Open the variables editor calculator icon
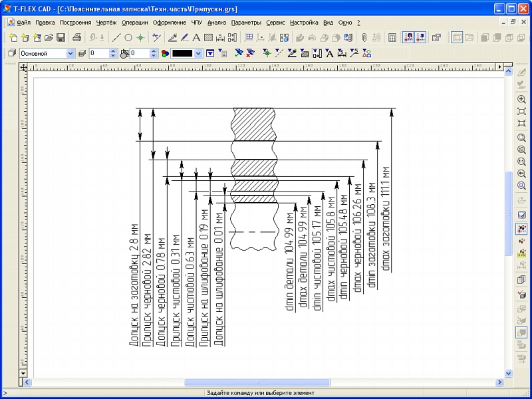Screen dimensions: 532x399 [392, 38]
